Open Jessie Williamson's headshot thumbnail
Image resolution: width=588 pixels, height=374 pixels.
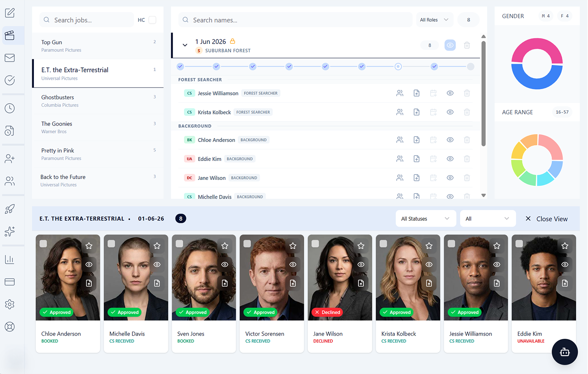point(476,278)
